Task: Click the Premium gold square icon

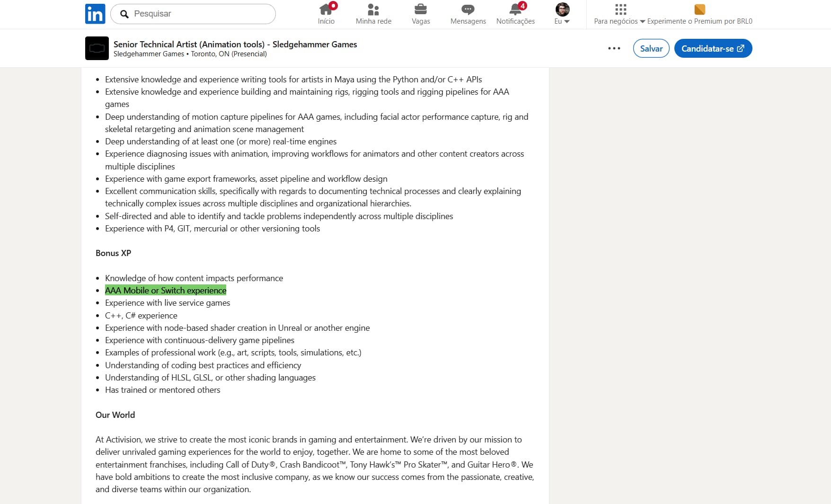Action: [699, 9]
